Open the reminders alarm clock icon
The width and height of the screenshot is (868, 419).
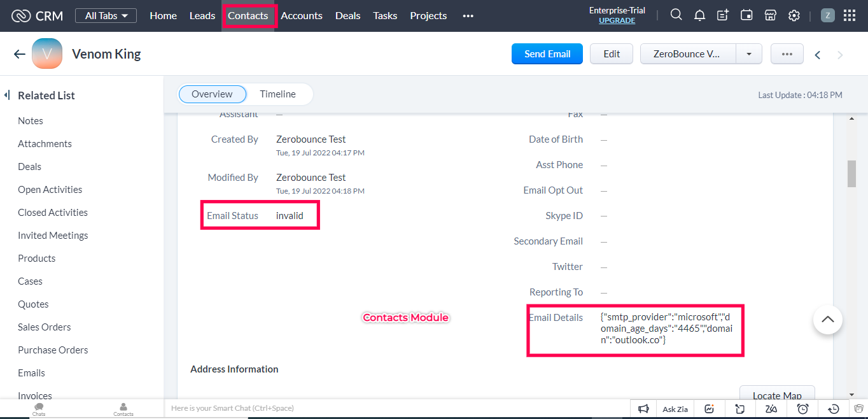tap(803, 409)
